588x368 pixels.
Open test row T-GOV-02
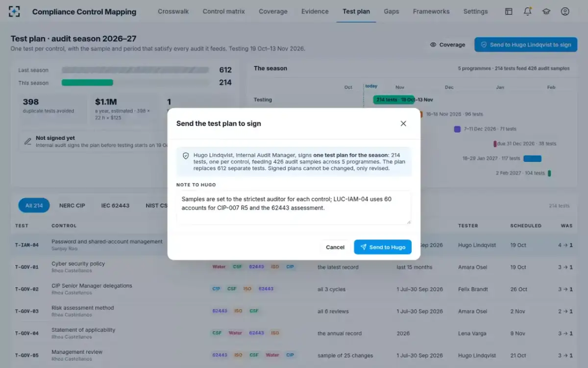point(294,289)
